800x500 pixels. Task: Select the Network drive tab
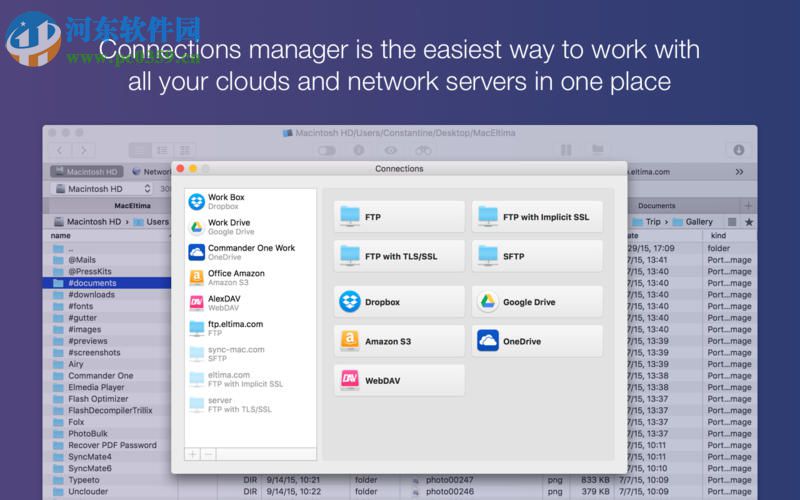(x=151, y=172)
